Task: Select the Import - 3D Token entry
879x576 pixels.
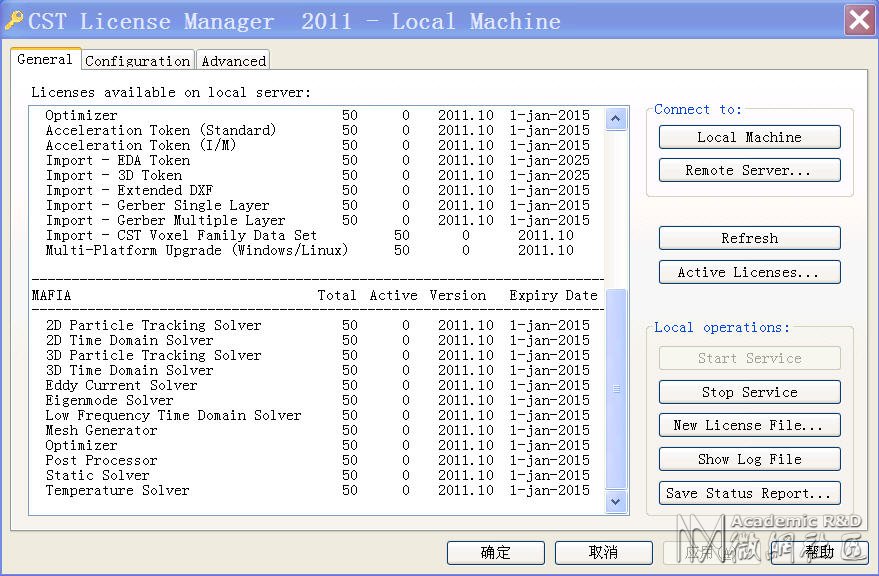Action: click(x=317, y=176)
